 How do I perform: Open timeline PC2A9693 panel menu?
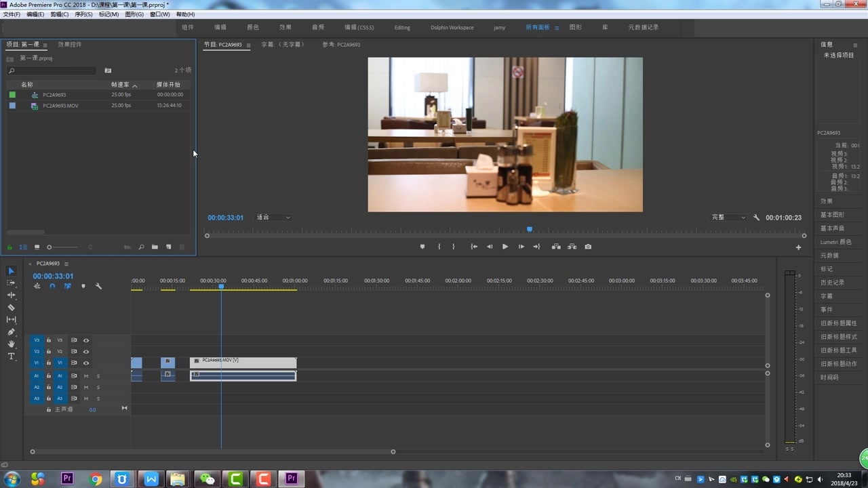pos(66,264)
